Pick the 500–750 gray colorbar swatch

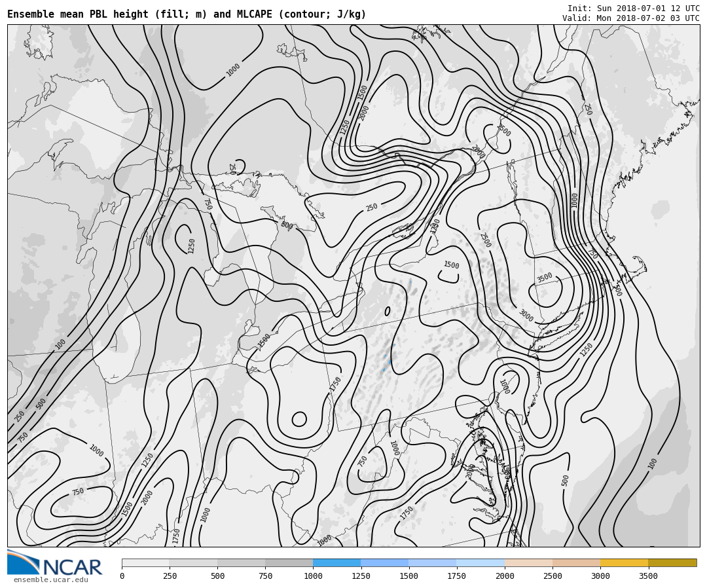point(241,562)
